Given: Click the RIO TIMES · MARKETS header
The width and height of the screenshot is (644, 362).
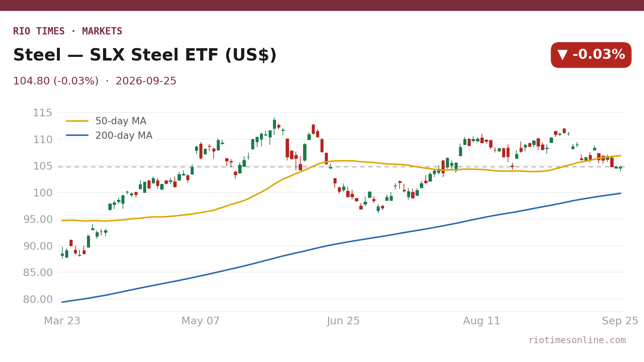Looking at the screenshot, I should pyautogui.click(x=68, y=31).
